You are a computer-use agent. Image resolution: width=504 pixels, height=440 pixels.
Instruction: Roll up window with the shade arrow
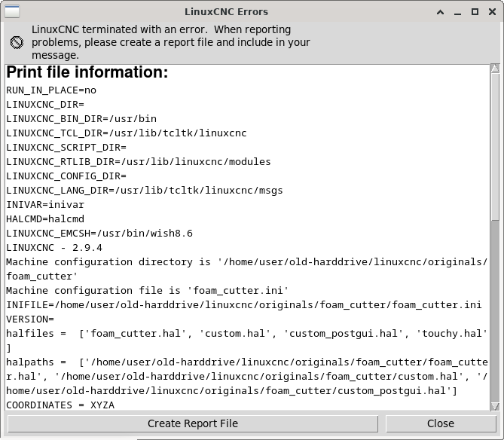[441, 12]
